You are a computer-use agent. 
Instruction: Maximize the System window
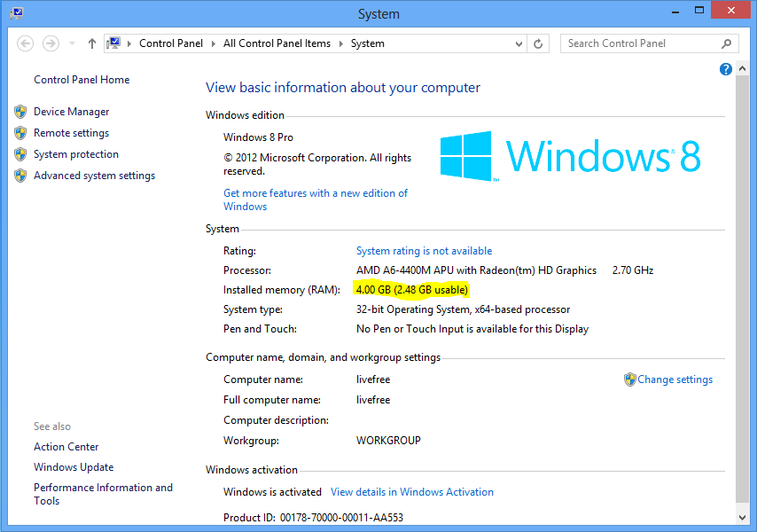click(699, 11)
